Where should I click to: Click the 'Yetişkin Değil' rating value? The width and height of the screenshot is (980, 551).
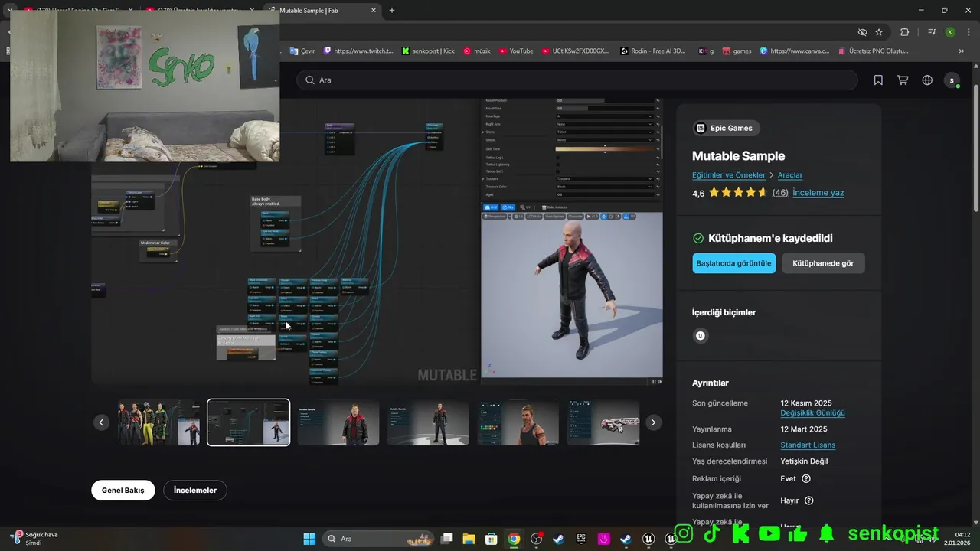pyautogui.click(x=804, y=461)
